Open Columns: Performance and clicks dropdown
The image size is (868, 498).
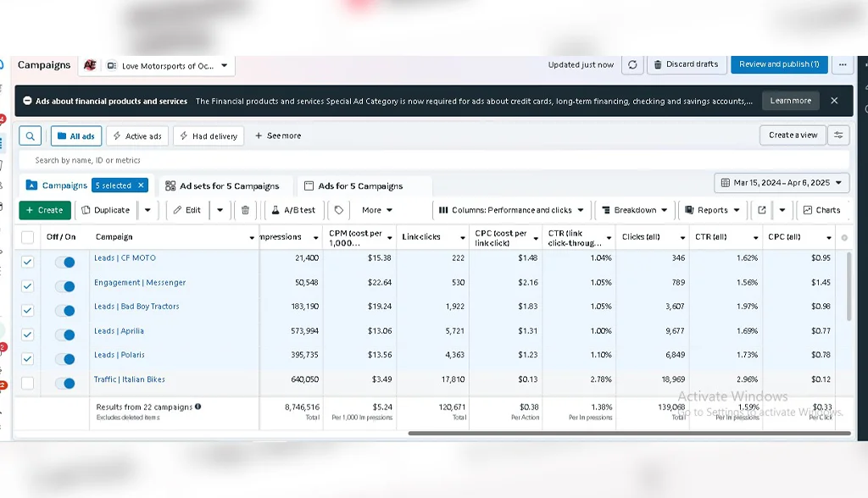pos(511,210)
